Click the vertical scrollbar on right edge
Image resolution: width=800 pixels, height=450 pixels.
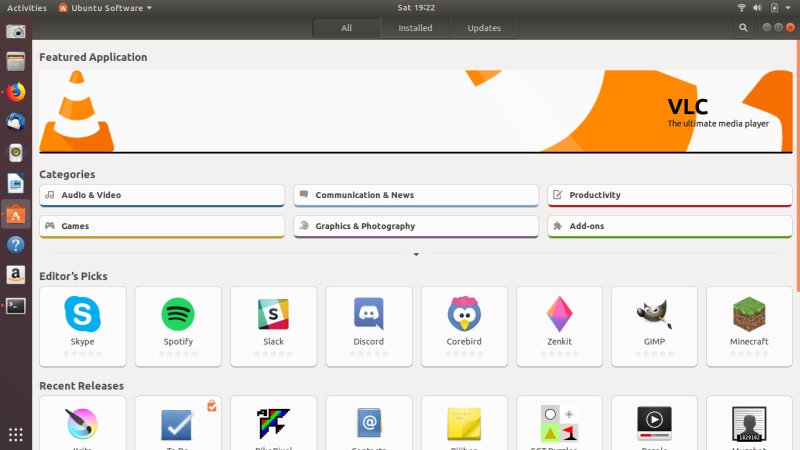[x=797, y=164]
